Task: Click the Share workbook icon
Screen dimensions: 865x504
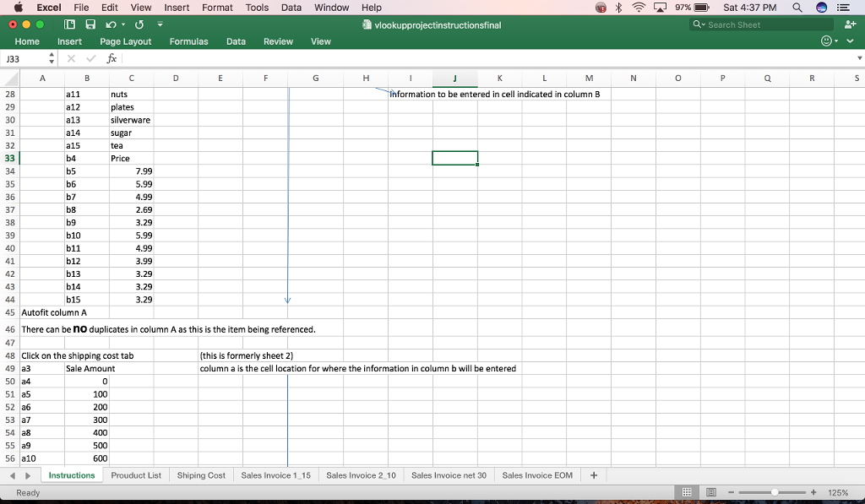Action: (850, 24)
